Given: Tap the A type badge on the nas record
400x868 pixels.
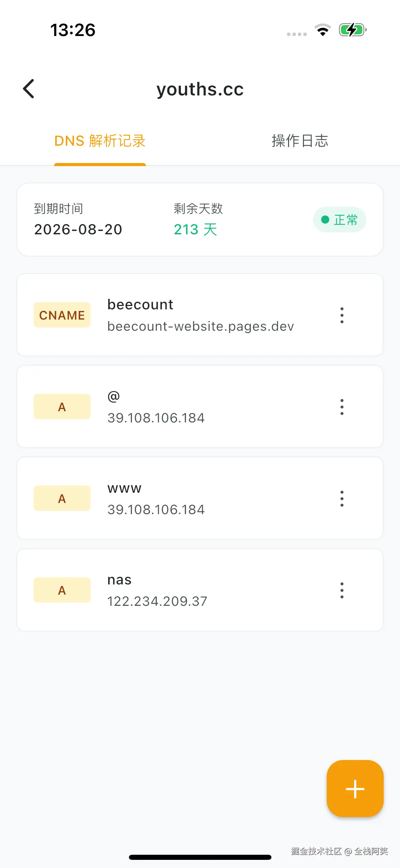Looking at the screenshot, I should (62, 590).
